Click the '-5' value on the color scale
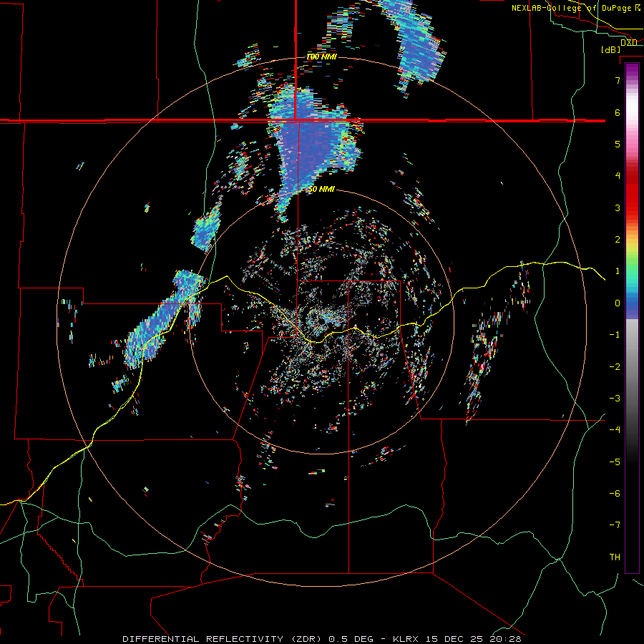644x644 pixels. click(x=615, y=462)
